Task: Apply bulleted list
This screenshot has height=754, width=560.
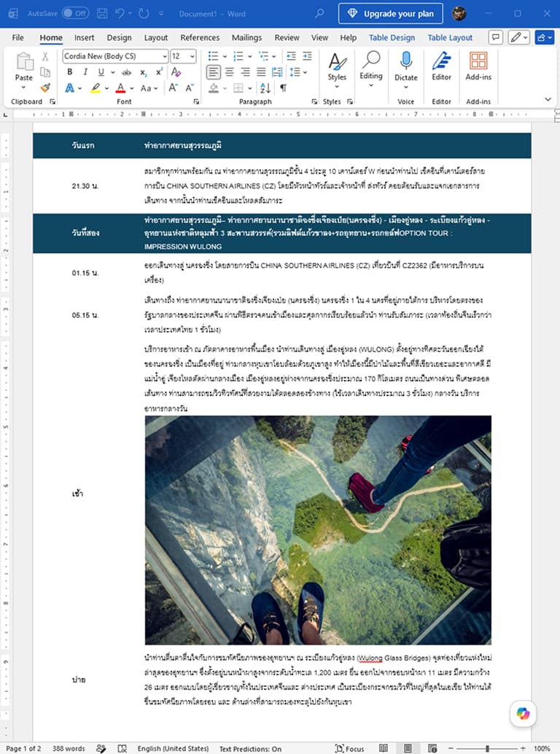Action: [213, 56]
